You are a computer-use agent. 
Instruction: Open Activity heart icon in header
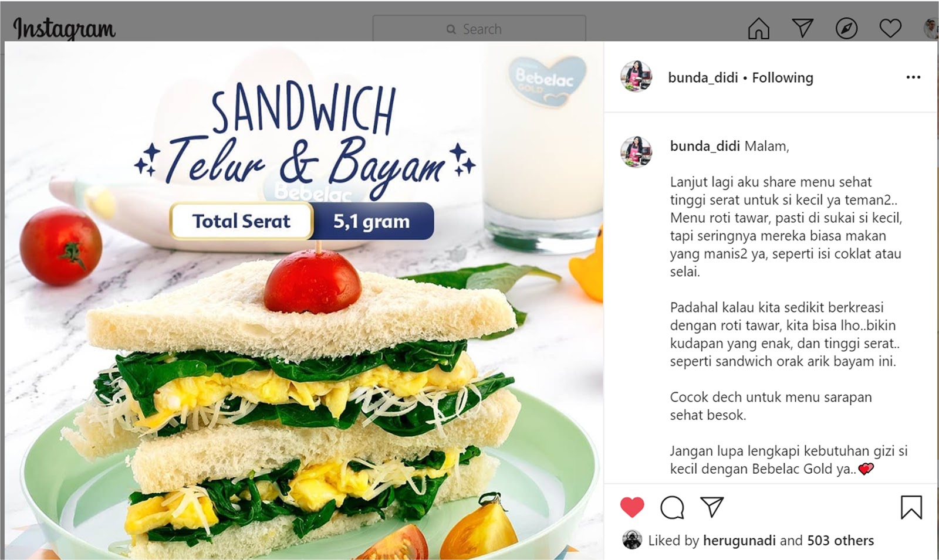coord(890,28)
